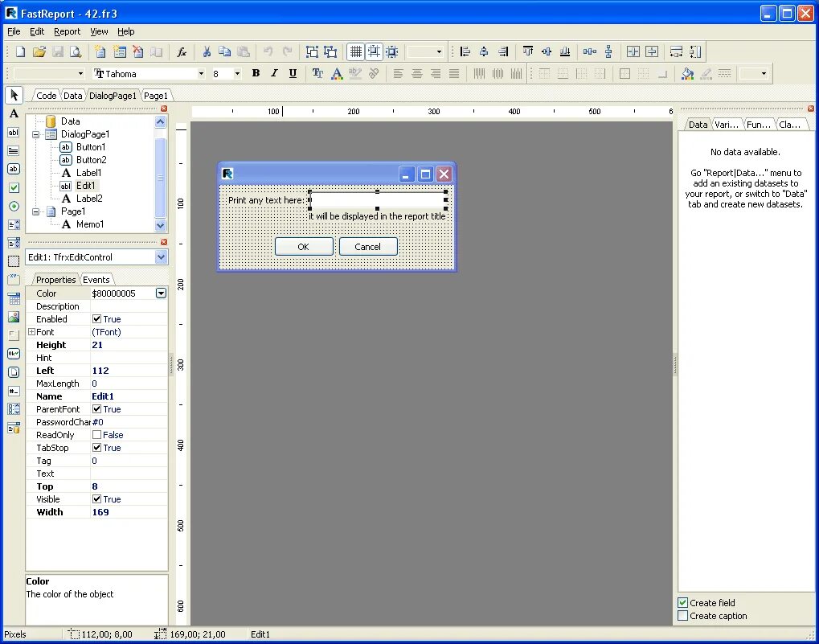Select the Label control tool
The width and height of the screenshot is (819, 644).
12,113
